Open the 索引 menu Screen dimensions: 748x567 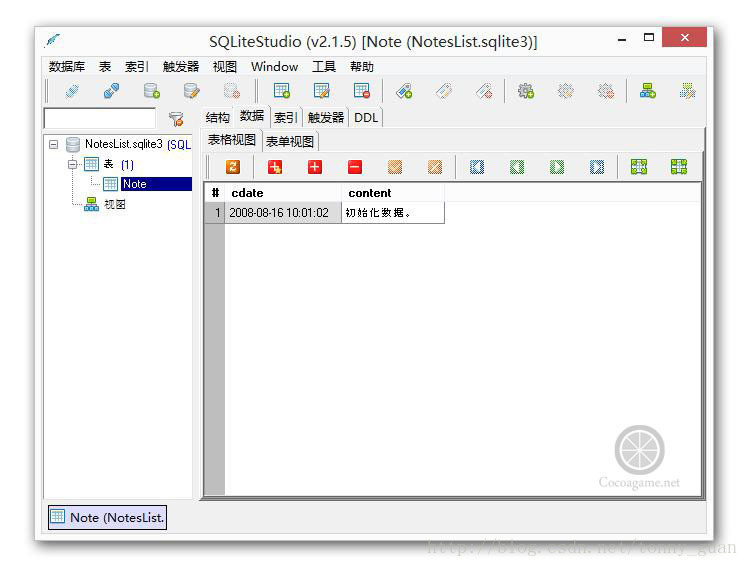click(137, 67)
